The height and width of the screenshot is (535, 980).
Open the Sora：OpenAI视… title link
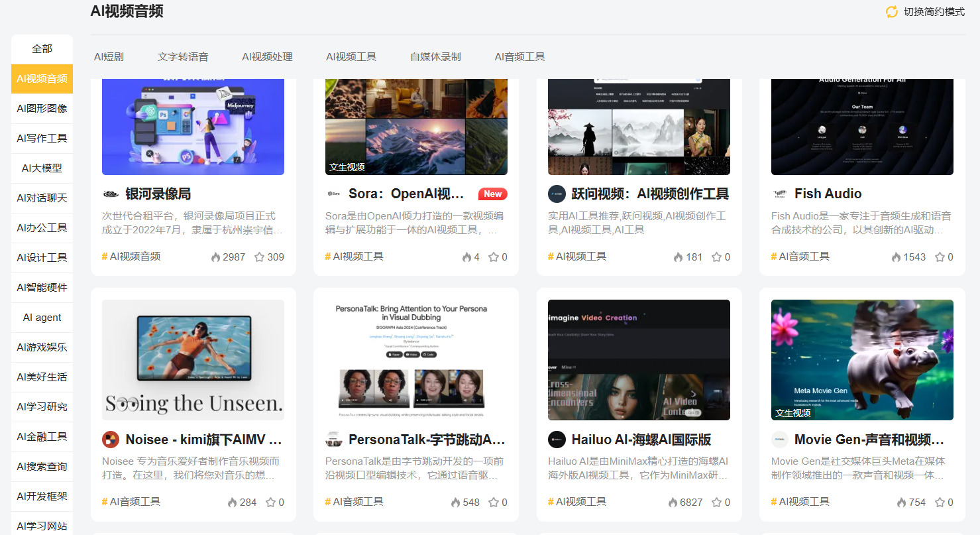406,194
